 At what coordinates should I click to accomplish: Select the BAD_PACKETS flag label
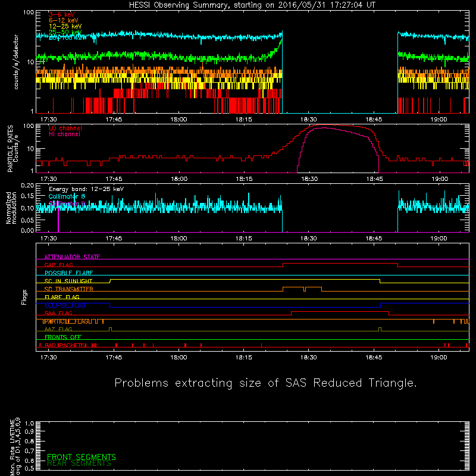pyautogui.click(x=65, y=345)
